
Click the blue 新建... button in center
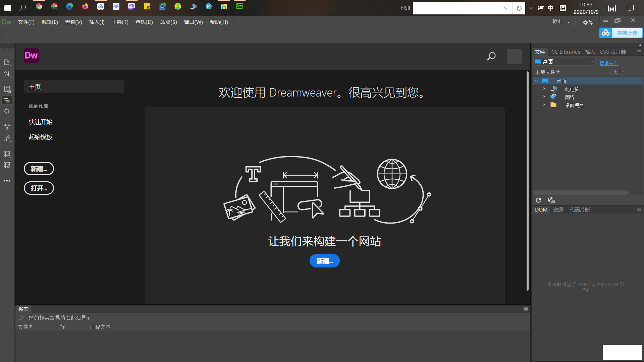324,261
